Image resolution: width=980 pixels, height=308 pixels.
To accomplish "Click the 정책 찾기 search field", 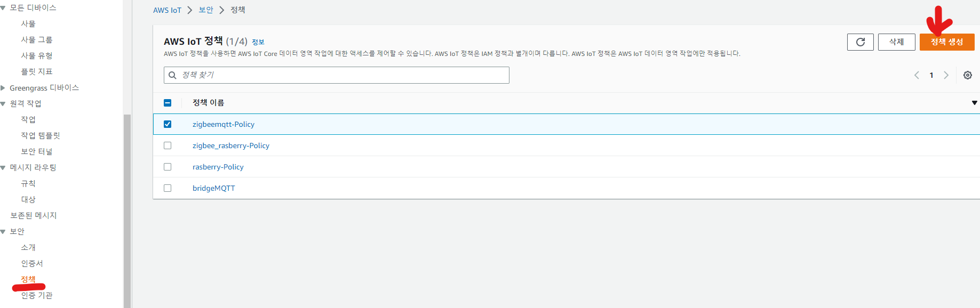I will (x=337, y=75).
